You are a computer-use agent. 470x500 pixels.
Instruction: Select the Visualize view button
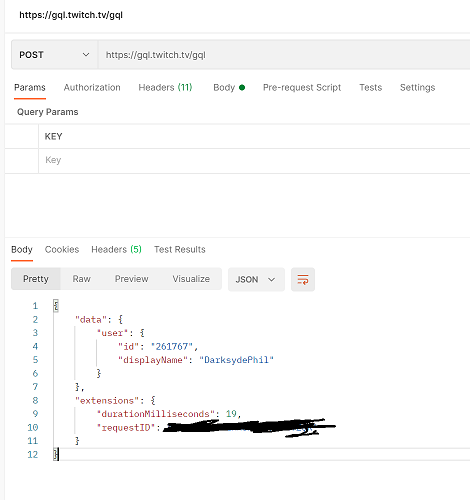tap(191, 279)
